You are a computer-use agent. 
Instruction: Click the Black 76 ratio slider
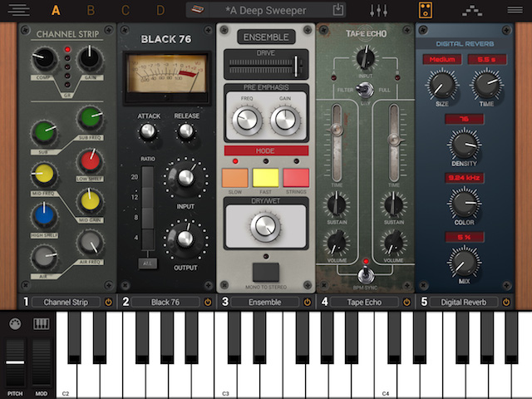point(148,209)
